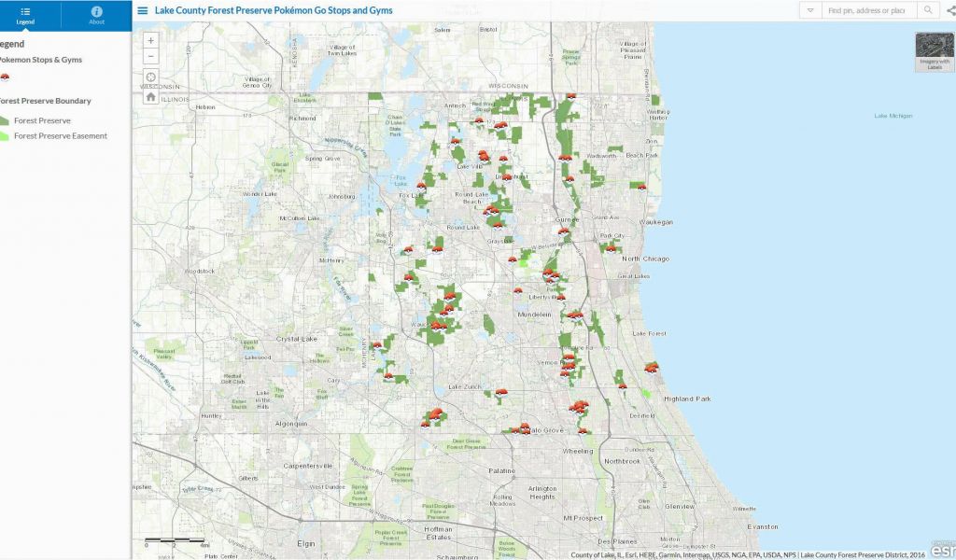Click the Crystal Lake label on the map
Screen dimensions: 956x560
point(296,339)
